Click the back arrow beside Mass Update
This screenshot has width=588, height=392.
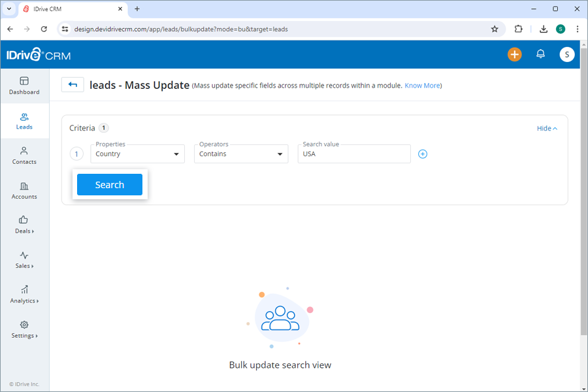[73, 85]
